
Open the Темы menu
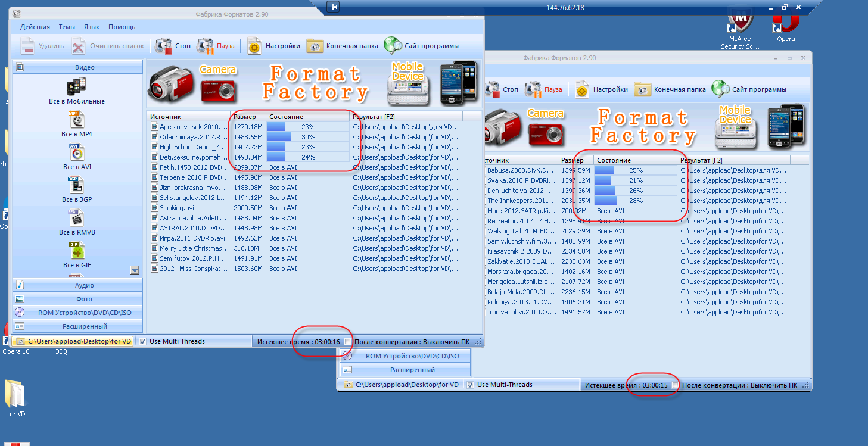point(67,27)
